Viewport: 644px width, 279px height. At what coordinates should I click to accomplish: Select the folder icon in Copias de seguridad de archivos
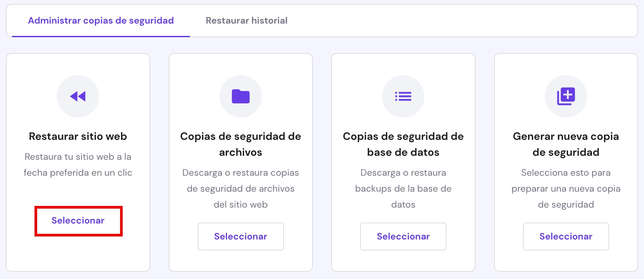click(x=240, y=96)
